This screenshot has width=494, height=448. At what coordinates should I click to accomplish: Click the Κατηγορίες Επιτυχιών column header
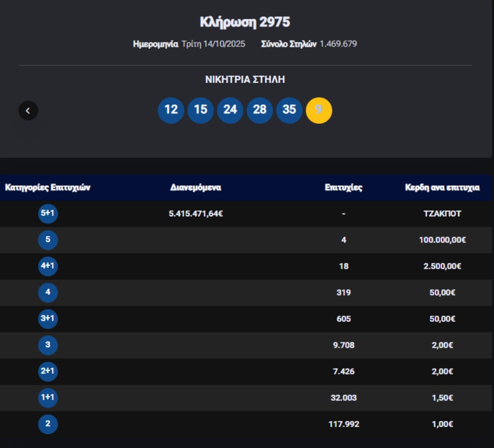(48, 188)
